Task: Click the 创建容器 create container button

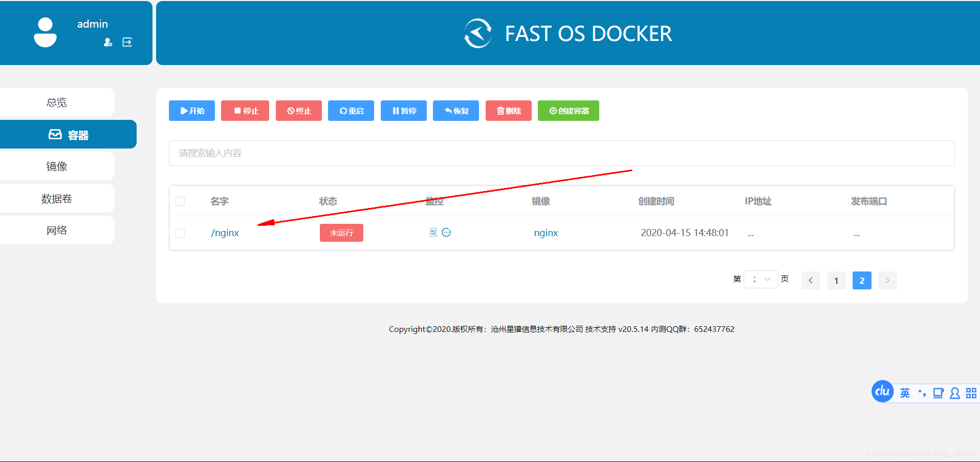Action: pyautogui.click(x=569, y=111)
